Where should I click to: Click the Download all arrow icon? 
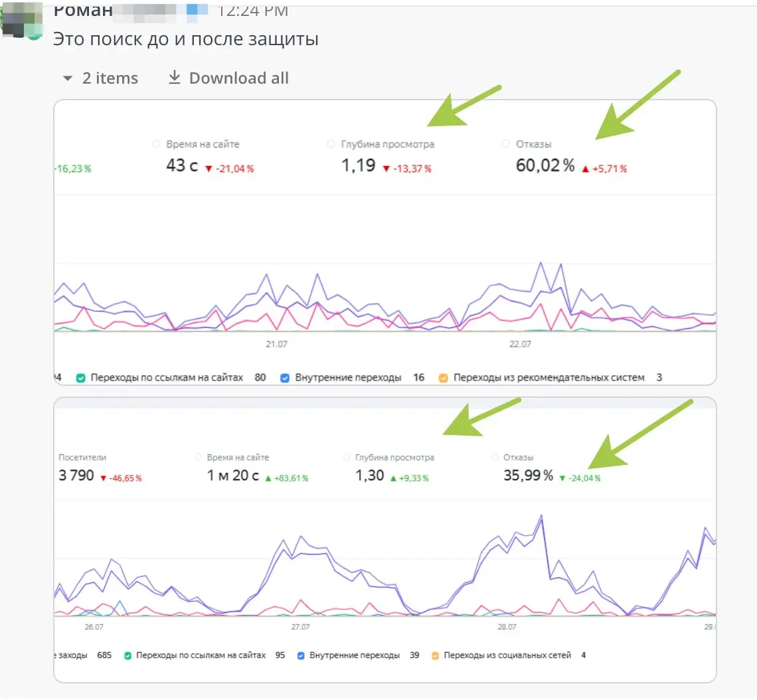click(x=174, y=77)
